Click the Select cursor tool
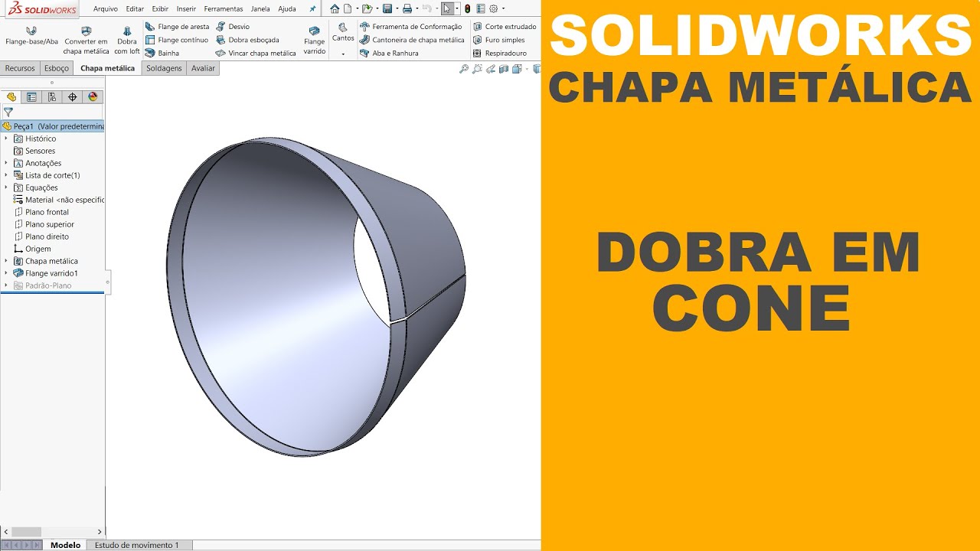The height and width of the screenshot is (551, 980). coord(448,9)
